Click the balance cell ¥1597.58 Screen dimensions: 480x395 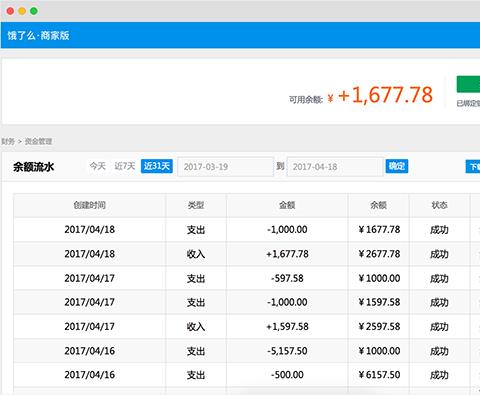point(379,302)
